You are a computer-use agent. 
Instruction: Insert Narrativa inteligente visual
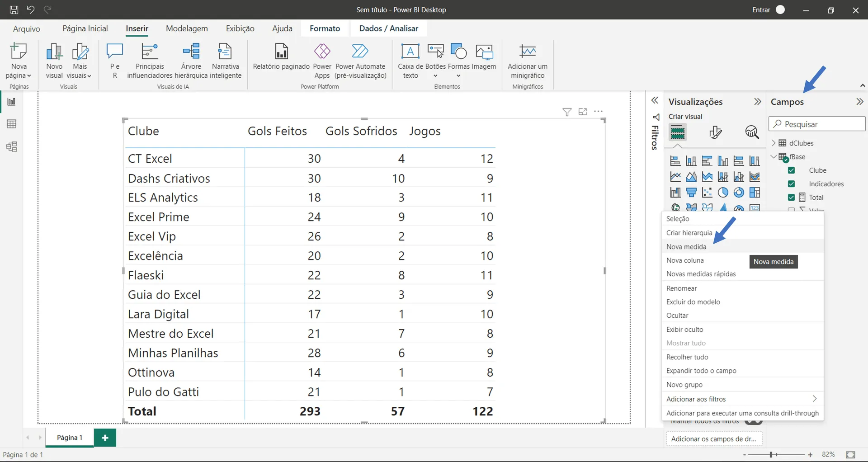(x=225, y=61)
